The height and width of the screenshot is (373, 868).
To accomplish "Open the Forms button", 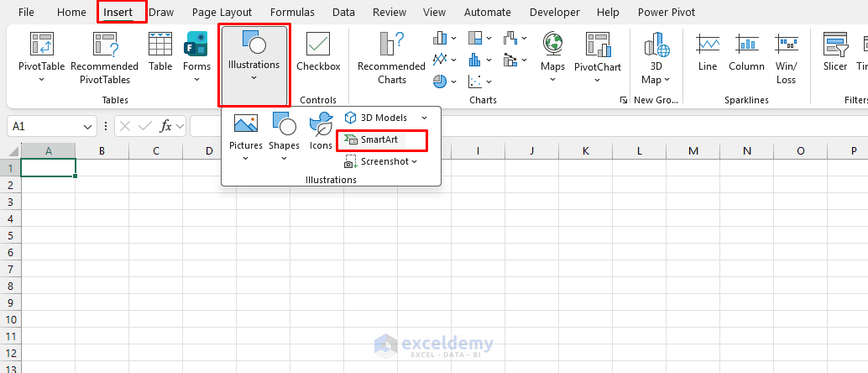I will [x=196, y=57].
